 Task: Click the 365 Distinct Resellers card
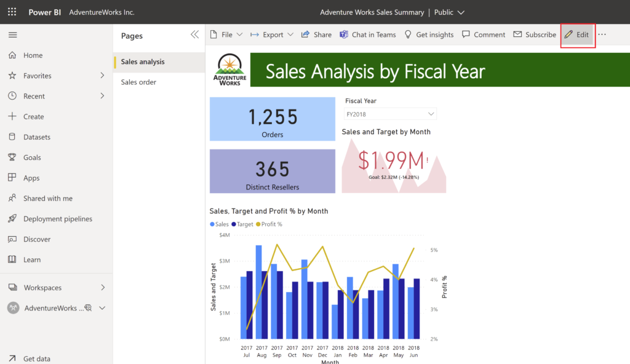coord(273,171)
